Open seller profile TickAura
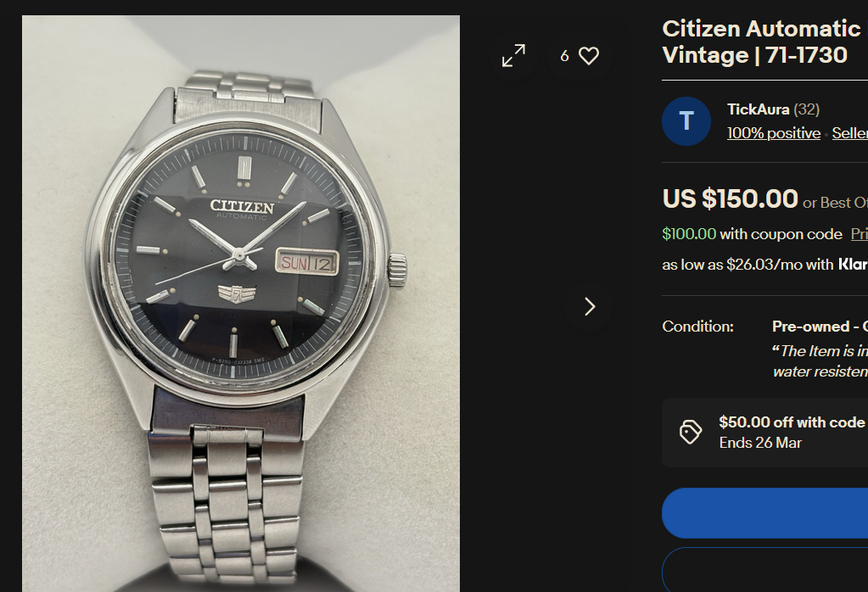Screen dimensions: 868x592 point(758,109)
